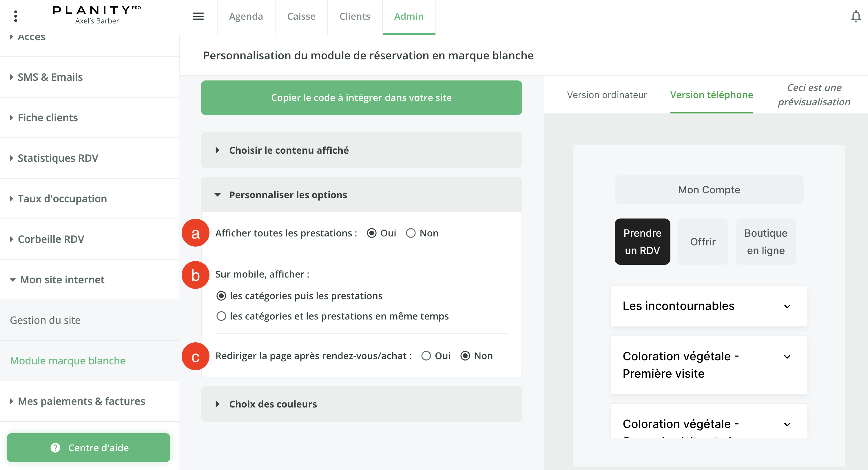Image resolution: width=868 pixels, height=470 pixels.
Task: Switch to the Agenda tab
Action: [x=246, y=16]
